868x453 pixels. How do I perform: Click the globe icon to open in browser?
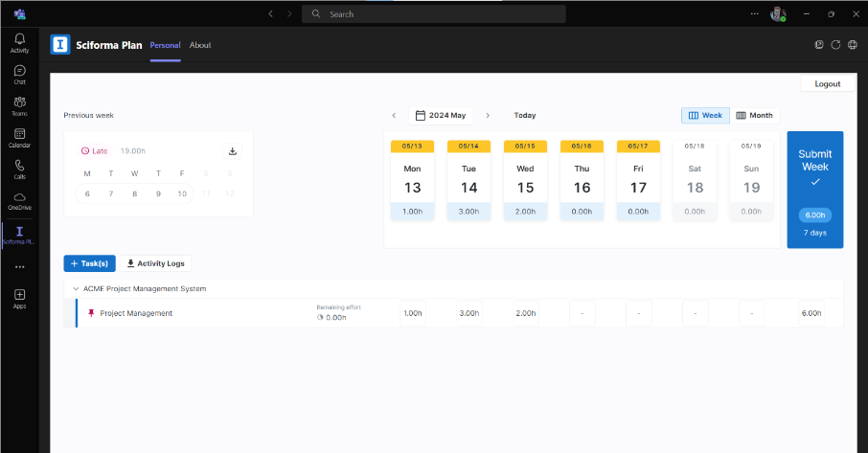852,45
